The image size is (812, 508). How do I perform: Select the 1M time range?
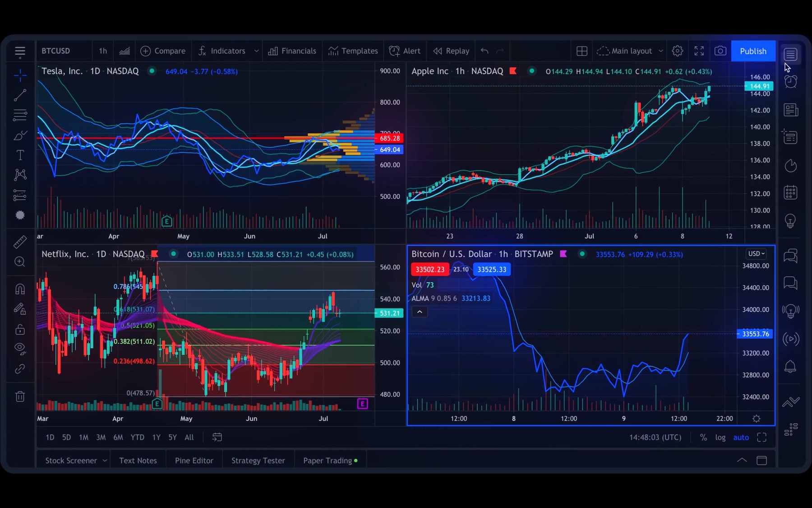point(83,437)
